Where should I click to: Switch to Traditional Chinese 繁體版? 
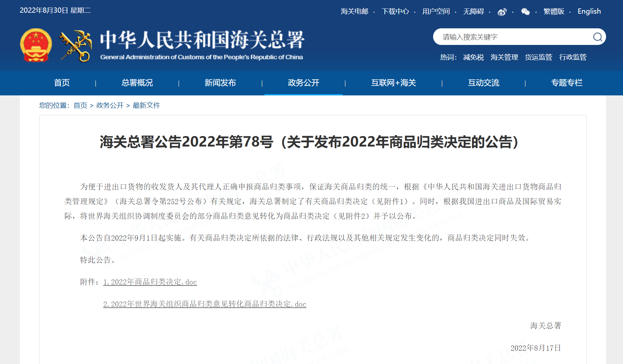coord(554,11)
